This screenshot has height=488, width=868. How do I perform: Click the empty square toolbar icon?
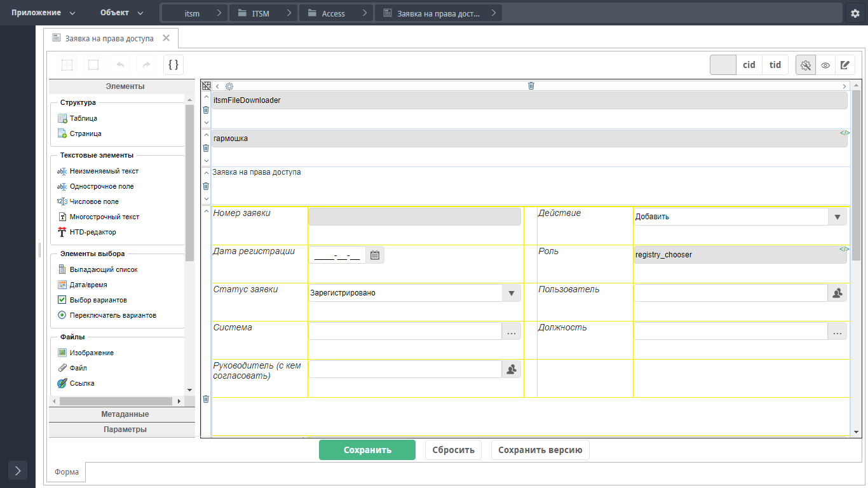point(93,65)
